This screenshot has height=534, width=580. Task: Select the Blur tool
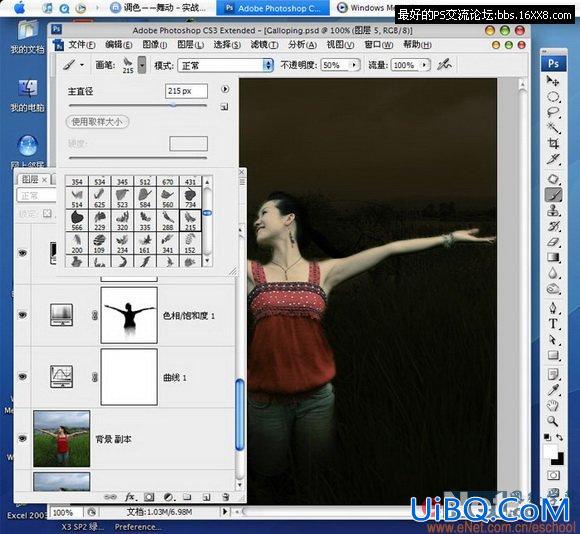pos(553,273)
